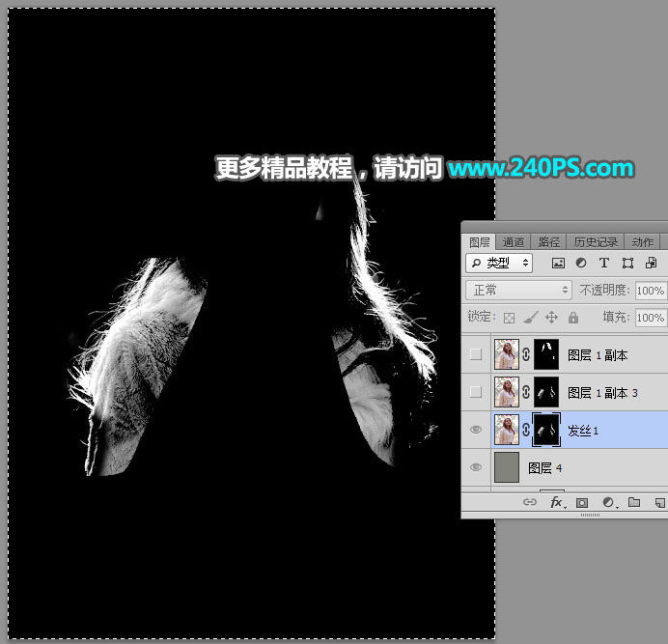Switch to the 通道 tab

coord(513,242)
